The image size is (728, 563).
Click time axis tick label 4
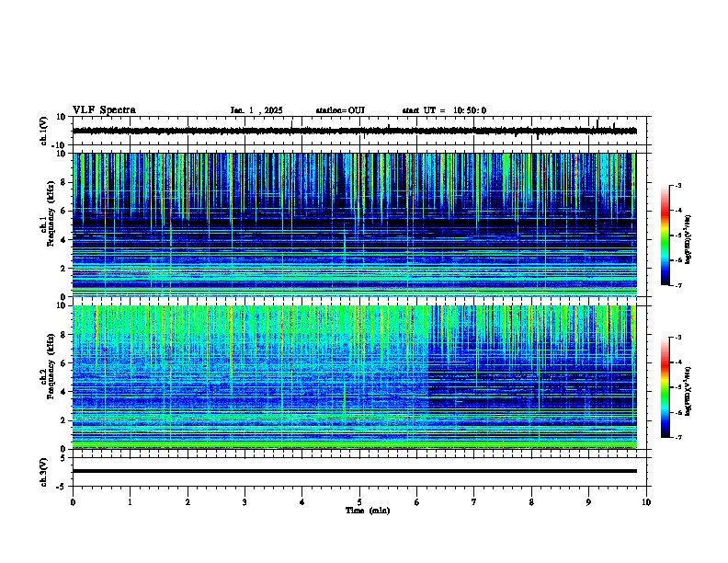click(x=302, y=502)
